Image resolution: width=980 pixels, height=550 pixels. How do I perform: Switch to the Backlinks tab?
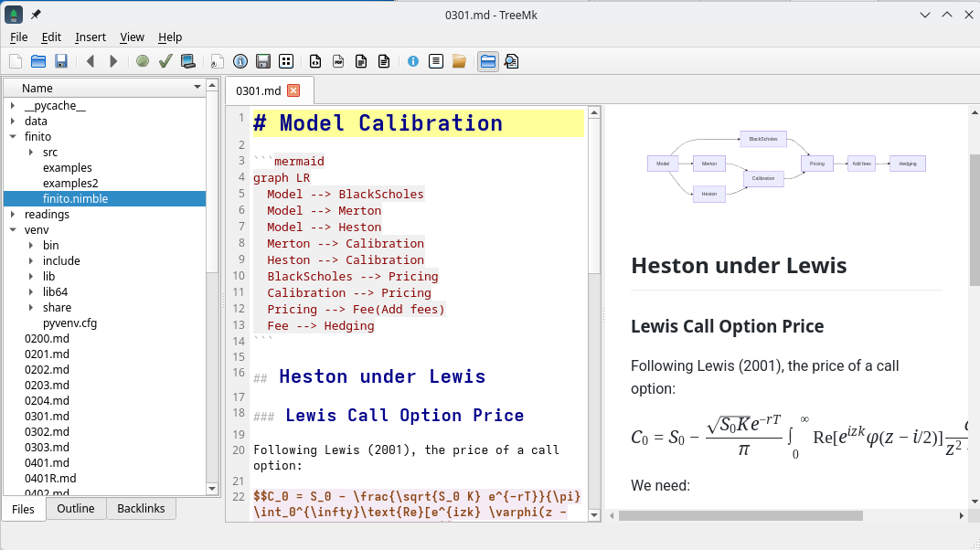coord(141,508)
